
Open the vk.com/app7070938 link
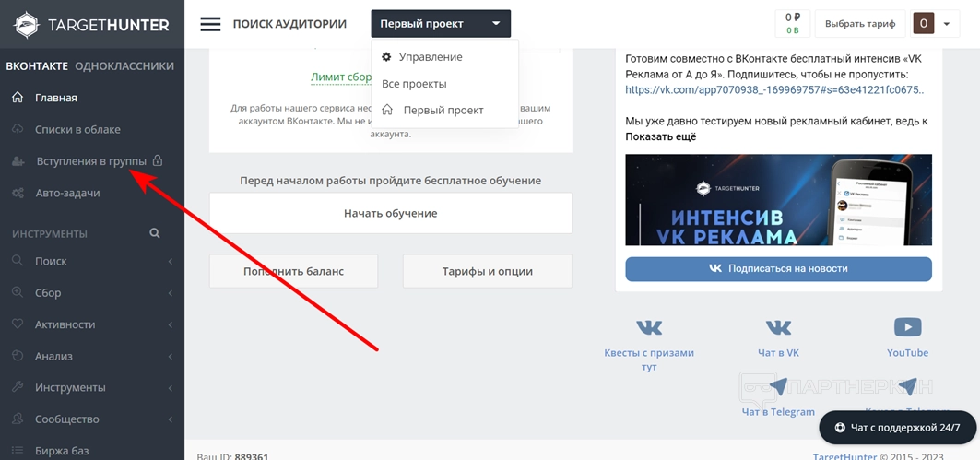(775, 90)
